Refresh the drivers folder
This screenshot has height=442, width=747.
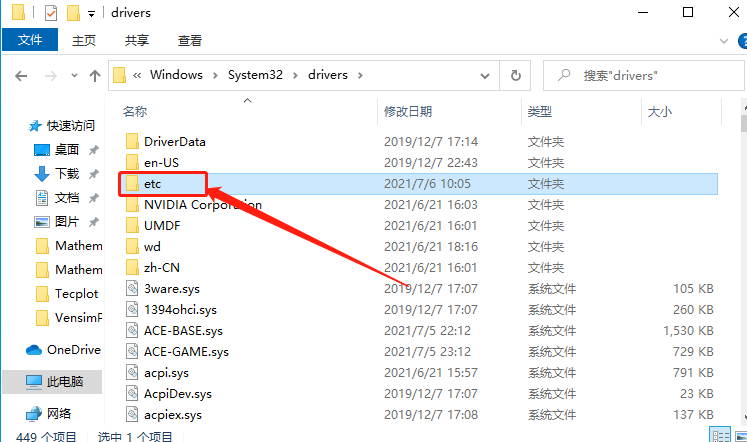pos(515,75)
